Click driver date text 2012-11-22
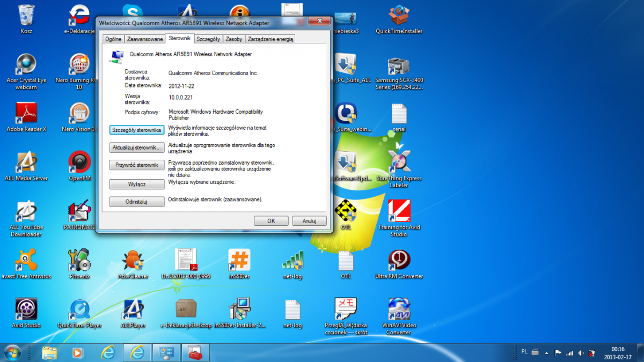Image resolution: width=644 pixels, height=362 pixels. click(x=181, y=85)
